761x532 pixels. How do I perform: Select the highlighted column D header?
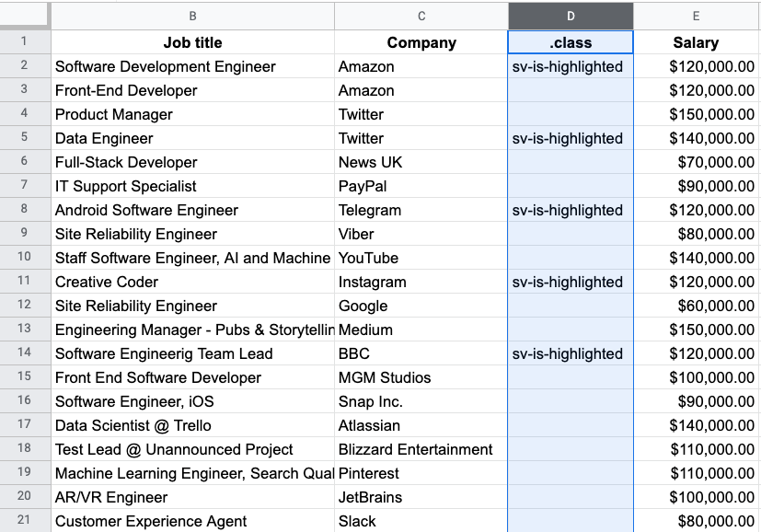pos(570,16)
